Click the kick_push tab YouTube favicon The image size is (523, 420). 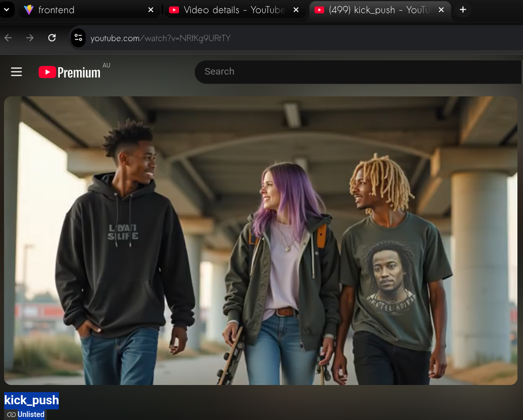click(x=319, y=10)
